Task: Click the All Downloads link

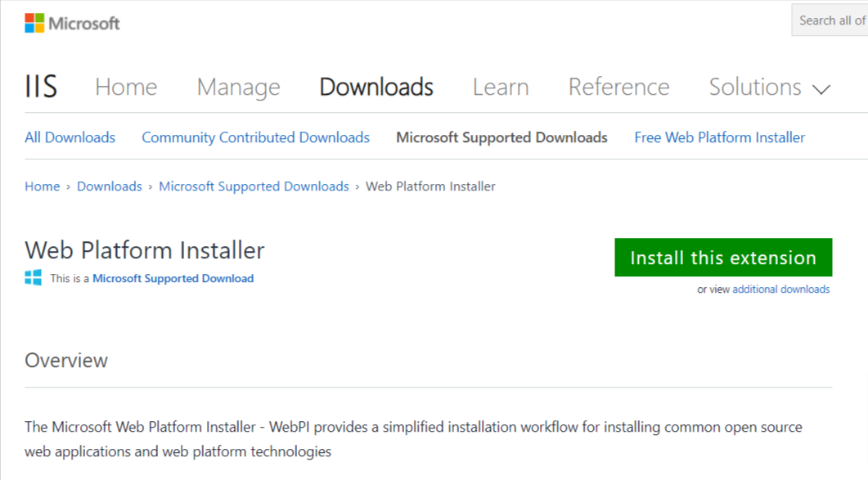Action: tap(70, 137)
